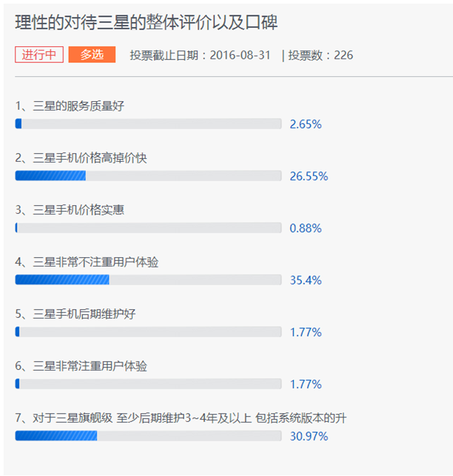Click the progress bar showing 2.65%
453x476 pixels.
(x=148, y=124)
